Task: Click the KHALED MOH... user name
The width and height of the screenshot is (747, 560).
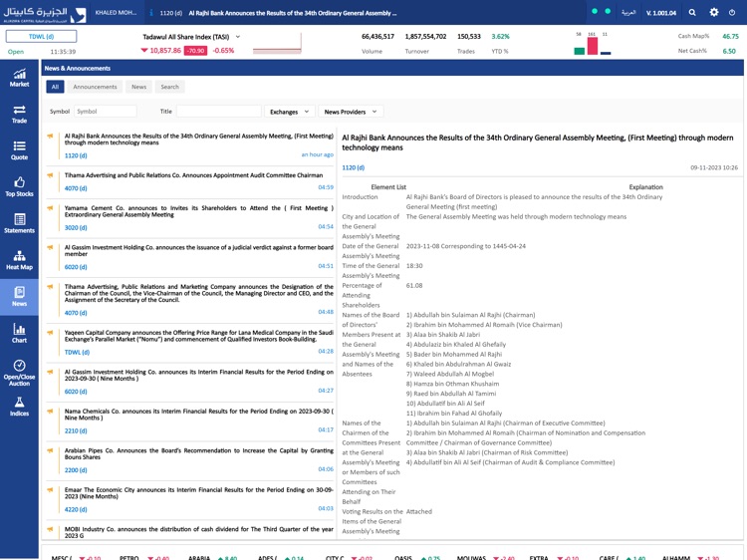Action: [x=116, y=13]
